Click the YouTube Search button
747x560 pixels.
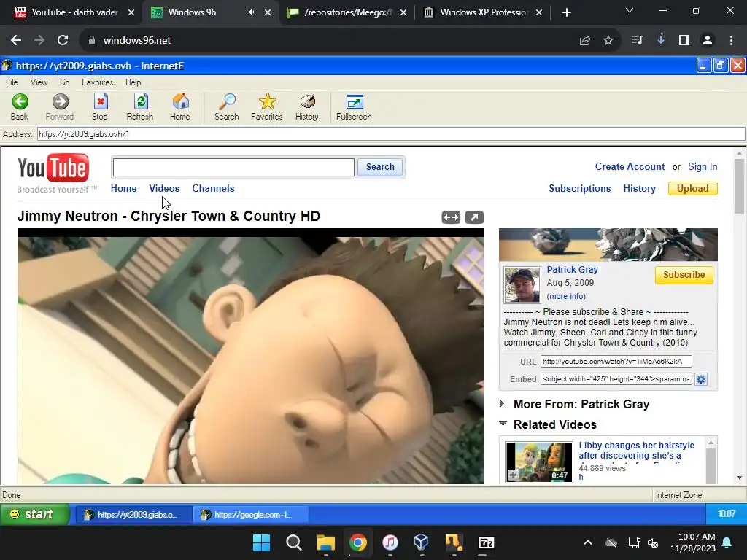click(380, 167)
